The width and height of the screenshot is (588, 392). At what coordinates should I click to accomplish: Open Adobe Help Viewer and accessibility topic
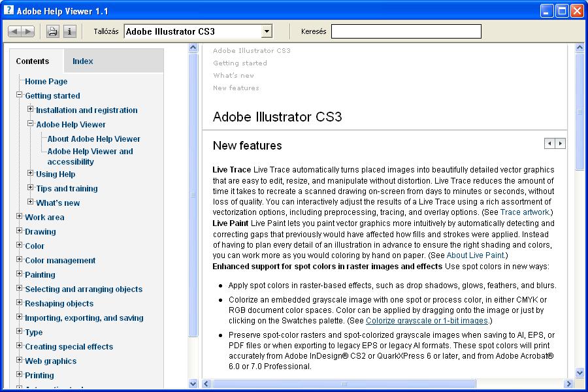click(90, 156)
